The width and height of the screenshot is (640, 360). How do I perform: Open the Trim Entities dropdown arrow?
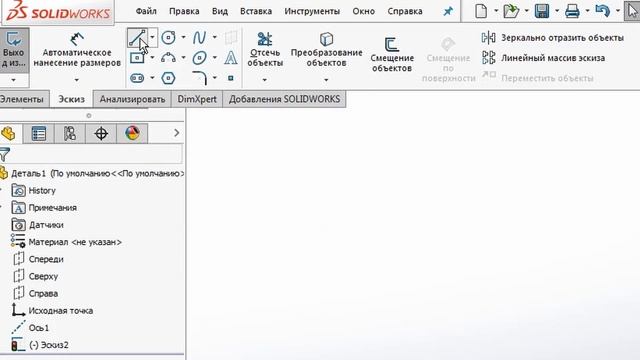265,80
